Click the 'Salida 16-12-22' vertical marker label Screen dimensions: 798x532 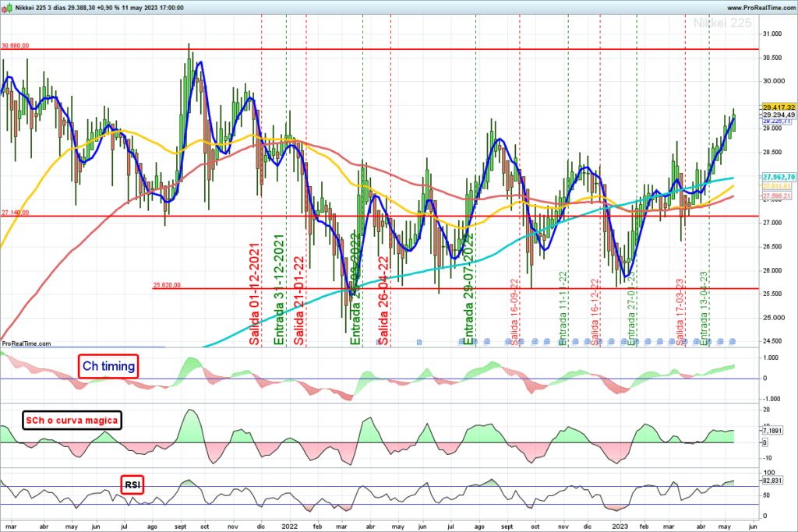595,312
